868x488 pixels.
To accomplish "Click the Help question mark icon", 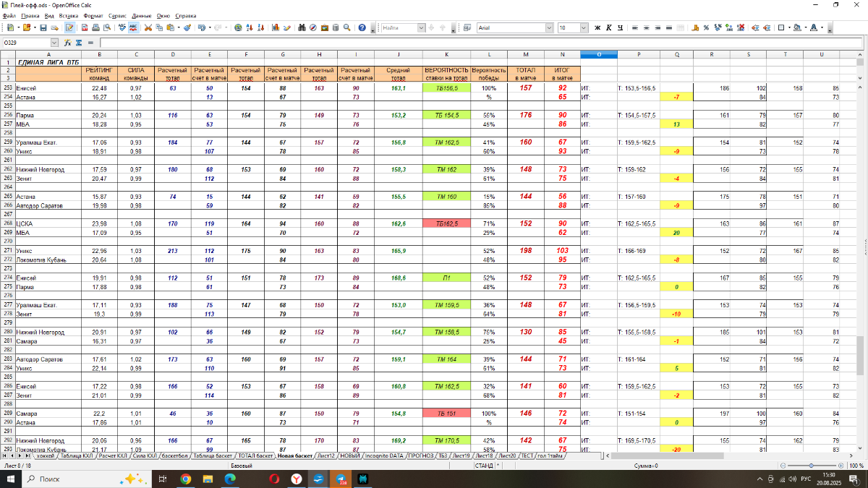I will (360, 27).
